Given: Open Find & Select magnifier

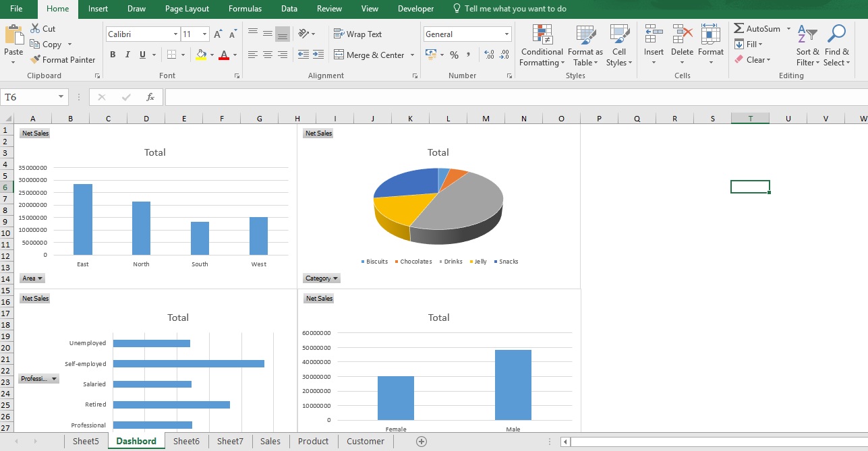Looking at the screenshot, I should (836, 45).
